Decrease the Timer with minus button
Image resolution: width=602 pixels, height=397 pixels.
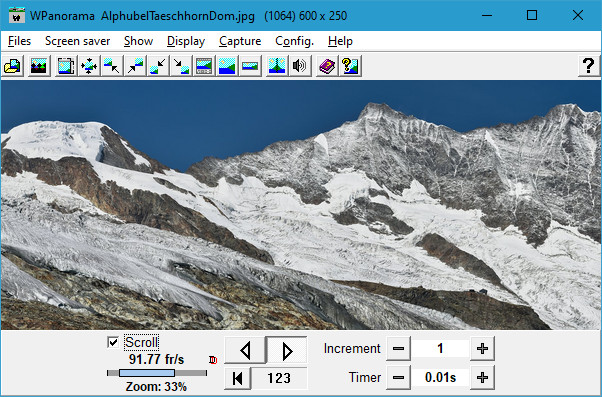click(399, 377)
